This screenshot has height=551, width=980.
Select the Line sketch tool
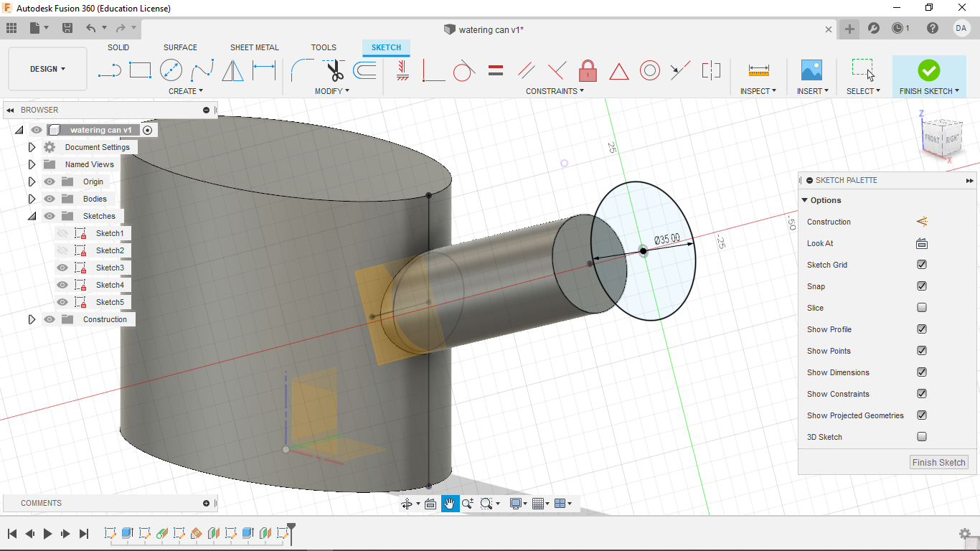click(x=109, y=70)
